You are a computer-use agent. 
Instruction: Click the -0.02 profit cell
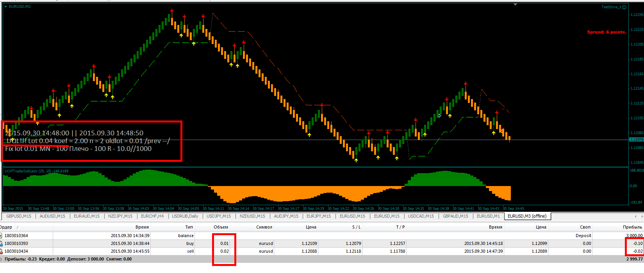tap(638, 251)
